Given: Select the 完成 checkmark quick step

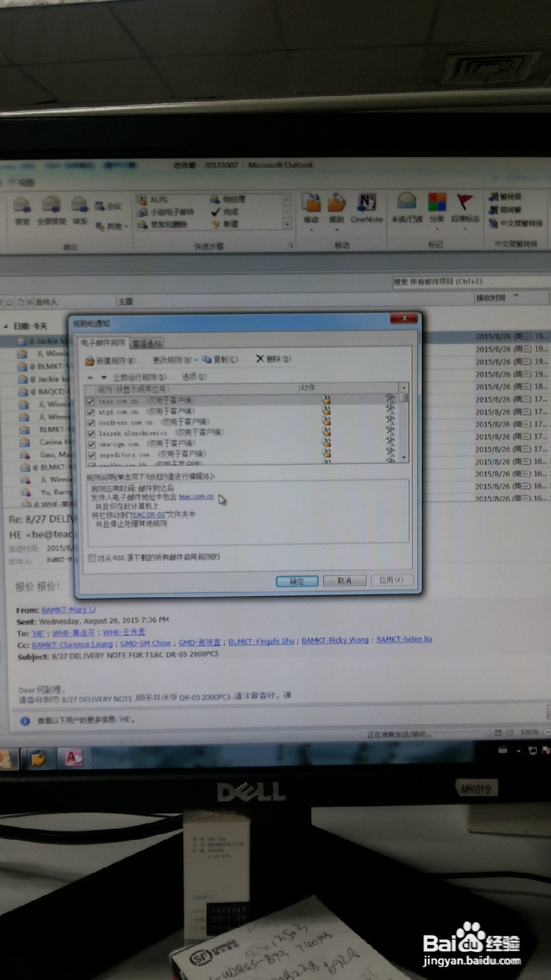Looking at the screenshot, I should [225, 212].
